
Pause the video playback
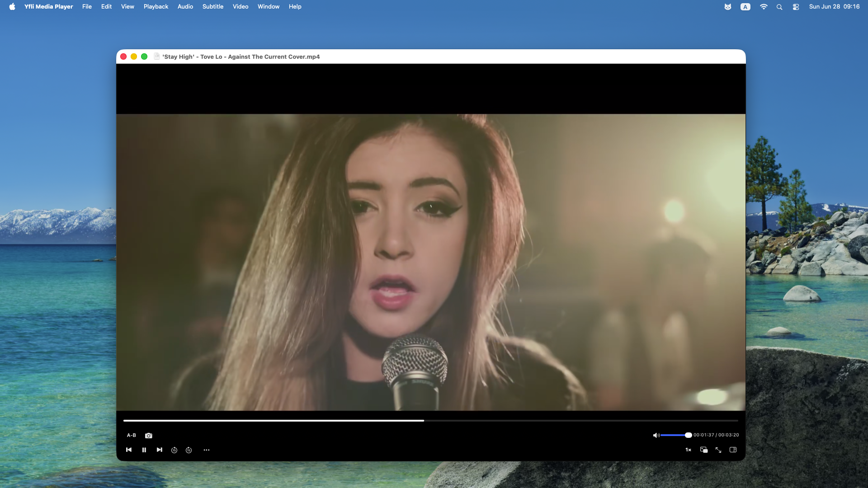click(144, 450)
